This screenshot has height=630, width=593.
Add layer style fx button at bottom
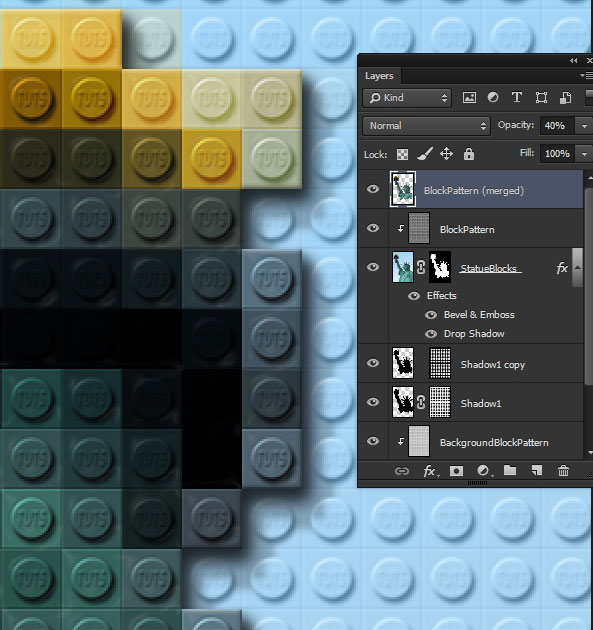[x=430, y=471]
